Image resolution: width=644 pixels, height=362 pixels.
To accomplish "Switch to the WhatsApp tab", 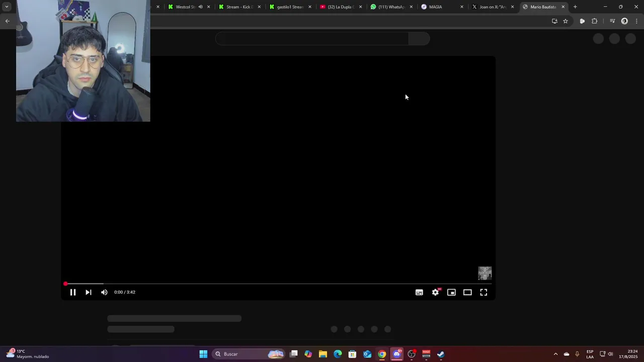I will click(x=390, y=7).
